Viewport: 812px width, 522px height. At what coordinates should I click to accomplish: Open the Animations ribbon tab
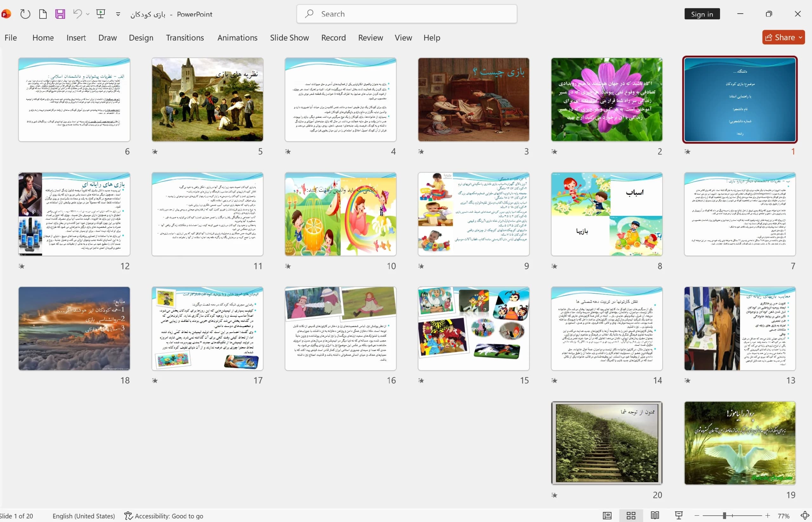point(237,38)
